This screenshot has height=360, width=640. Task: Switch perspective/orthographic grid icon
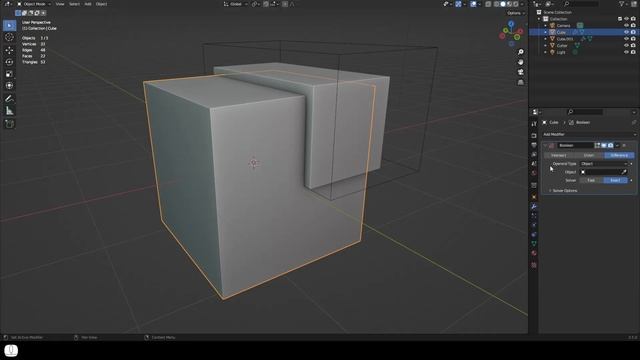(x=520, y=82)
